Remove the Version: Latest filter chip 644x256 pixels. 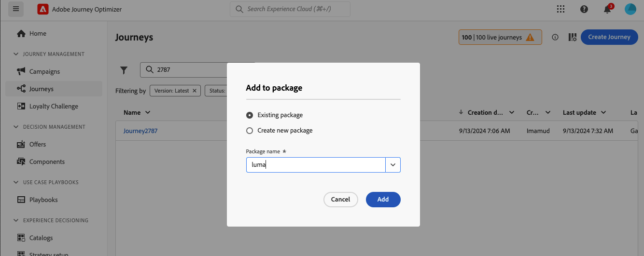tap(195, 91)
